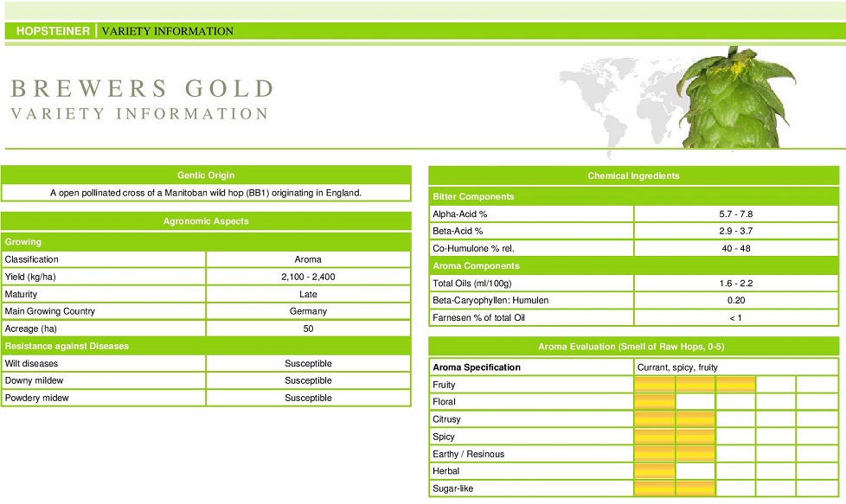Click the Wilt diseases label

click(31, 363)
